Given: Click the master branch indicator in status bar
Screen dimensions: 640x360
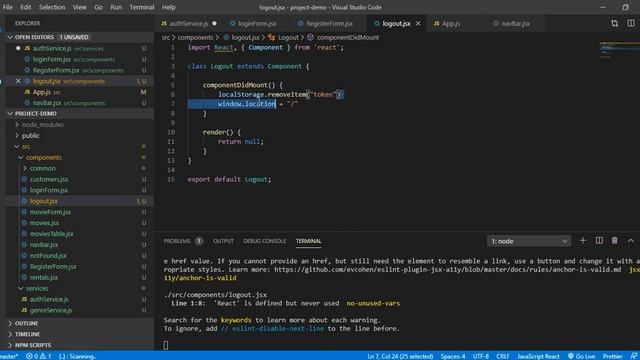Looking at the screenshot, I should (9, 356).
